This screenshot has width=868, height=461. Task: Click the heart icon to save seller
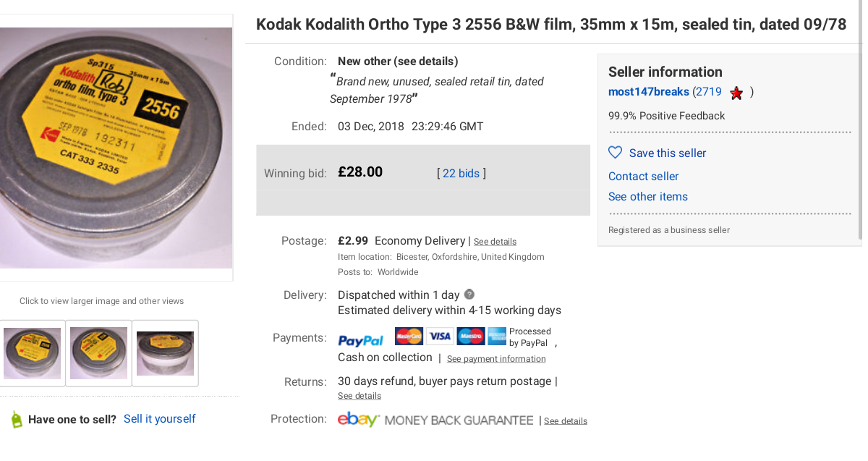[615, 153]
